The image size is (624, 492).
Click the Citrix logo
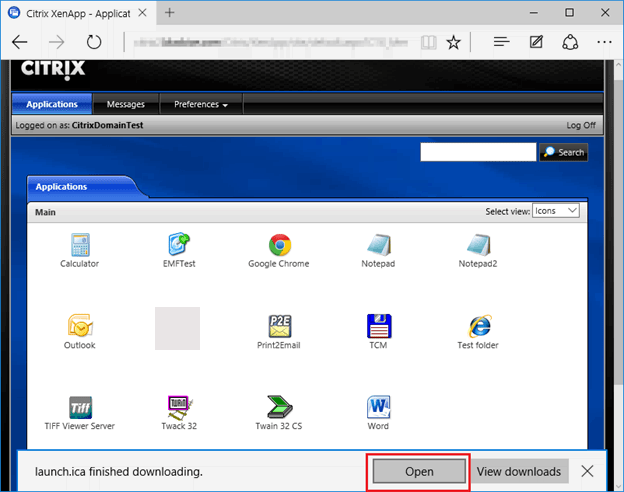(53, 69)
